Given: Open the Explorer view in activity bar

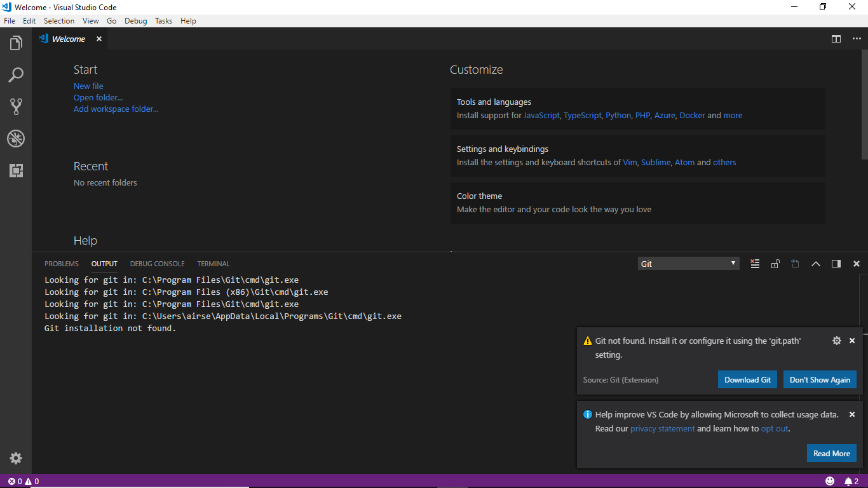Looking at the screenshot, I should coord(16,43).
